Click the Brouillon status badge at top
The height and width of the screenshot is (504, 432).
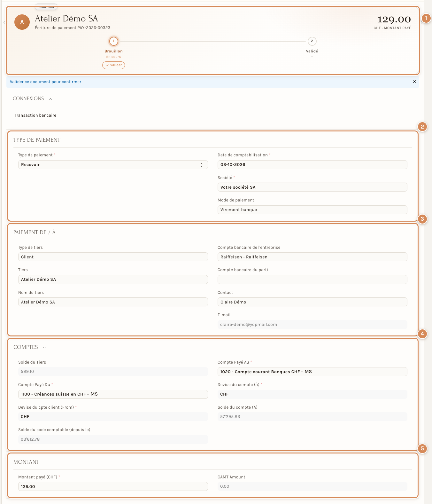pos(46,7)
